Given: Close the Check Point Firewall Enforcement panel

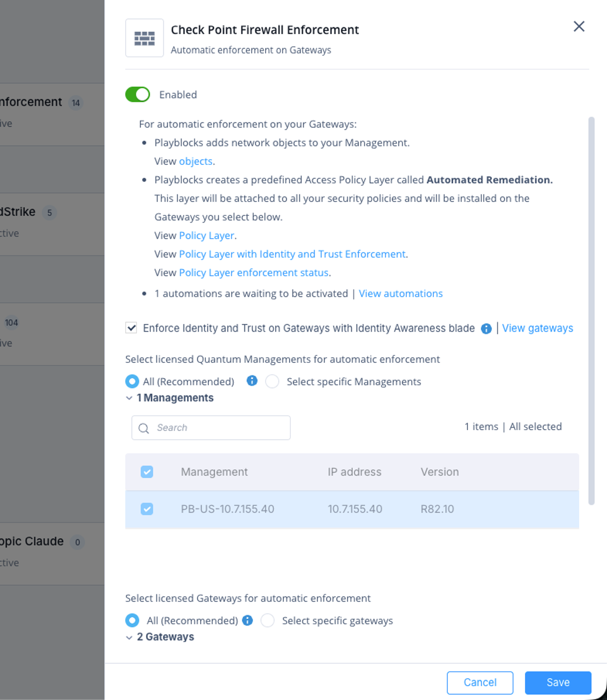Looking at the screenshot, I should tap(579, 26).
